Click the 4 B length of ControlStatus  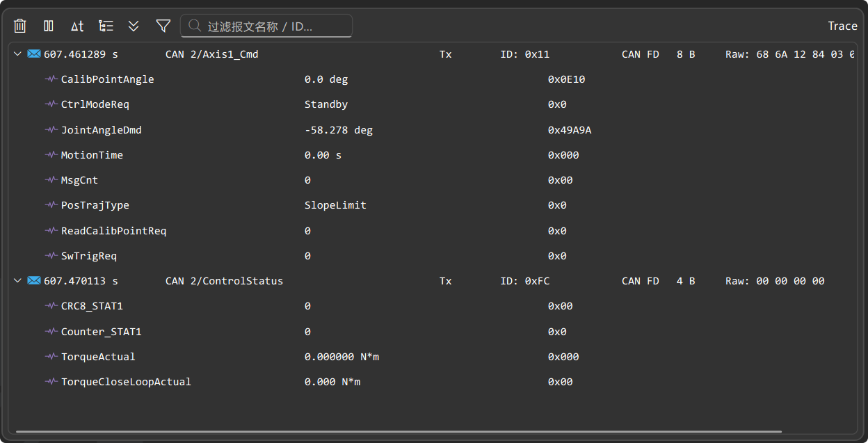(x=686, y=281)
